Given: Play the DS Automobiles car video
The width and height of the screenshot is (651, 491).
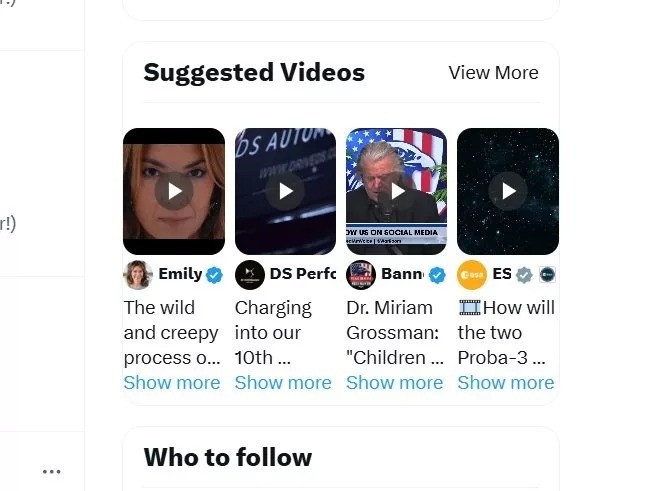Looking at the screenshot, I should click(x=285, y=191).
